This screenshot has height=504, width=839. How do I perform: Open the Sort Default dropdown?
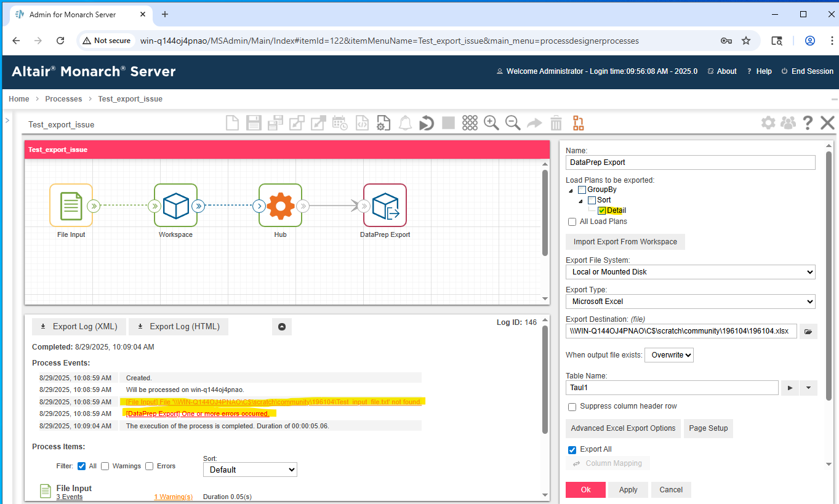[250, 470]
